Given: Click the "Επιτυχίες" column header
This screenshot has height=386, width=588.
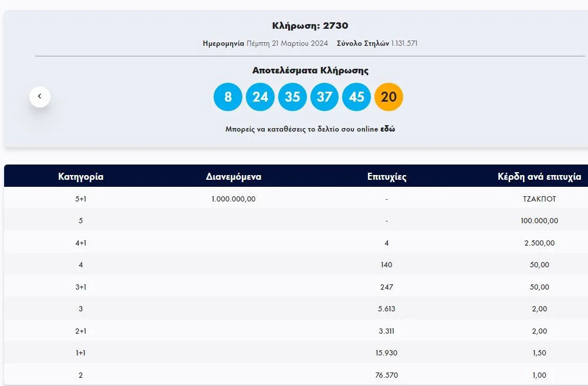Looking at the screenshot, I should [387, 176].
